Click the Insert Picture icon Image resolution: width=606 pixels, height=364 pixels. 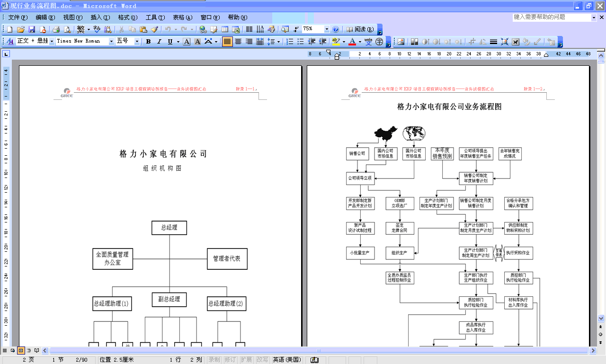[x=401, y=42]
